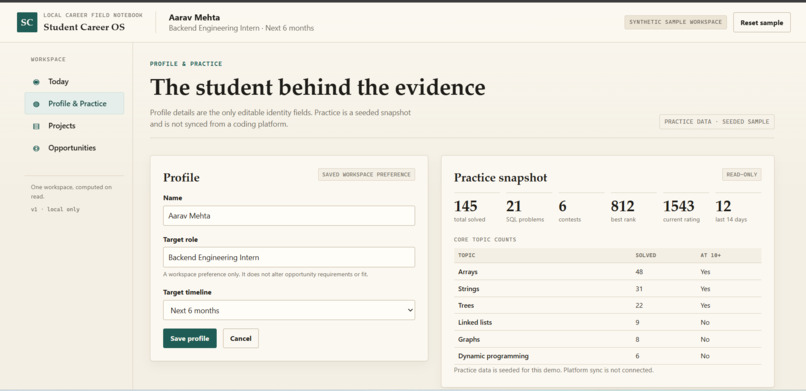Click the Arrays topic row
The image size is (806, 391).
[x=608, y=272]
